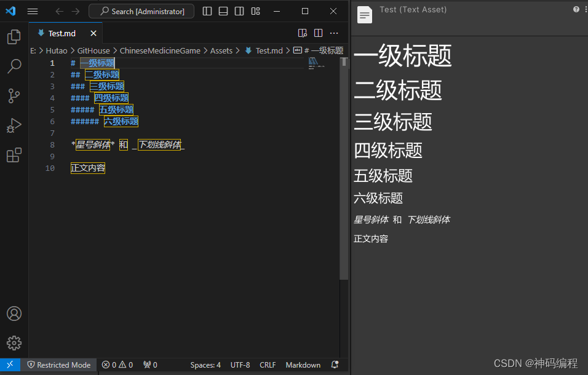Click the E: breadcrumb segment
This screenshot has height=375, width=588.
point(33,50)
